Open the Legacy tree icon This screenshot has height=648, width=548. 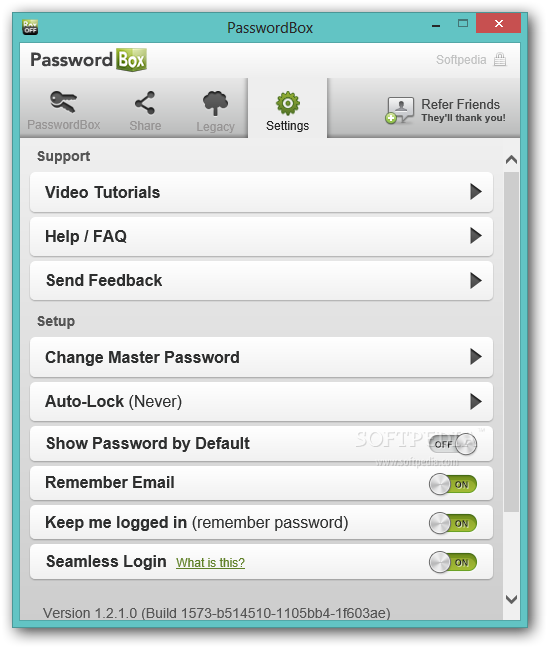click(x=215, y=103)
